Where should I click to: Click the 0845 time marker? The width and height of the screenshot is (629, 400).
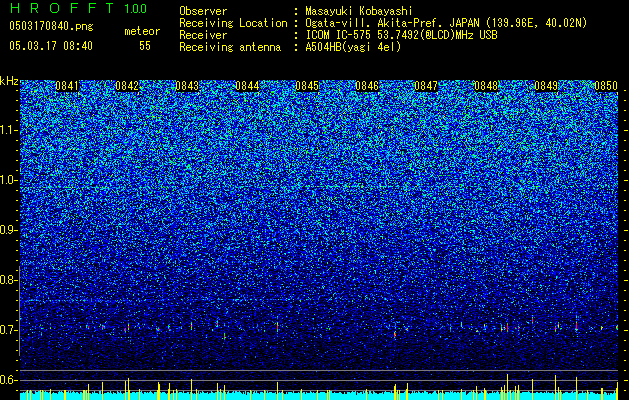(307, 86)
